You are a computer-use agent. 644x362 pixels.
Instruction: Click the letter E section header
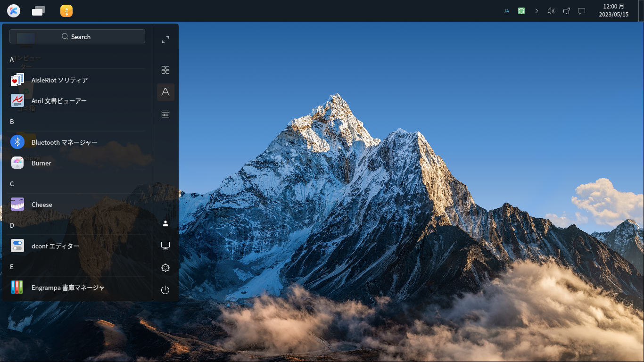(x=12, y=267)
